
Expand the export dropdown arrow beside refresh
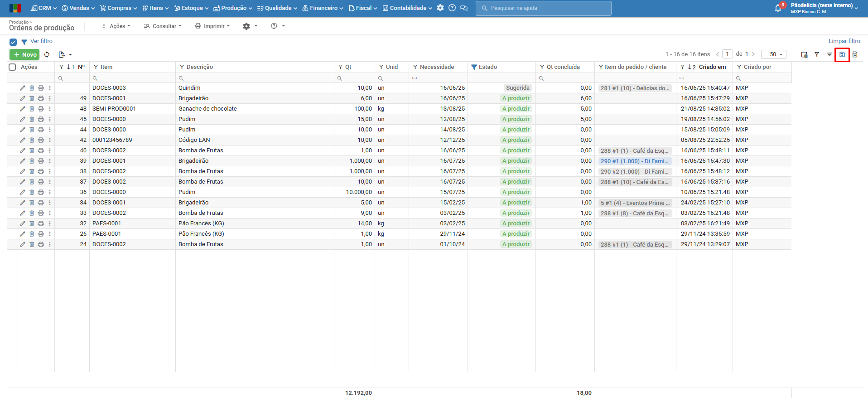[x=70, y=55]
